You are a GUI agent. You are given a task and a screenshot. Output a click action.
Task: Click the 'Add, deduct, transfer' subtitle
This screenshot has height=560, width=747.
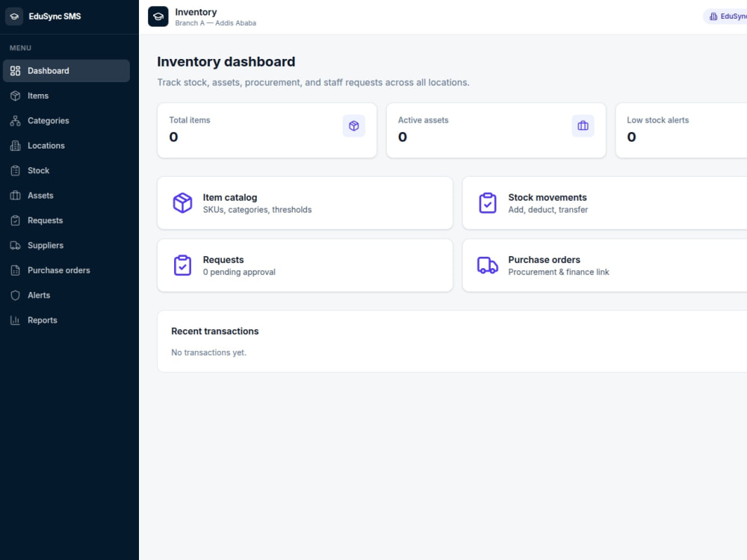548,210
